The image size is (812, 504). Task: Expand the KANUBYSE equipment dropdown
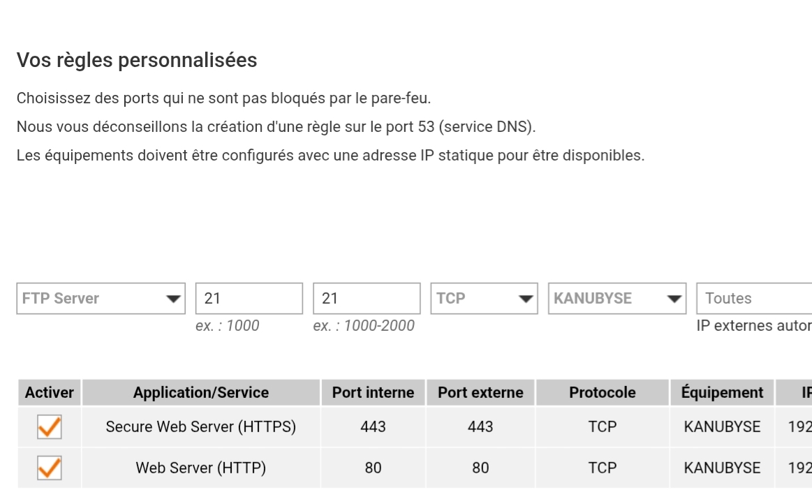click(x=616, y=299)
